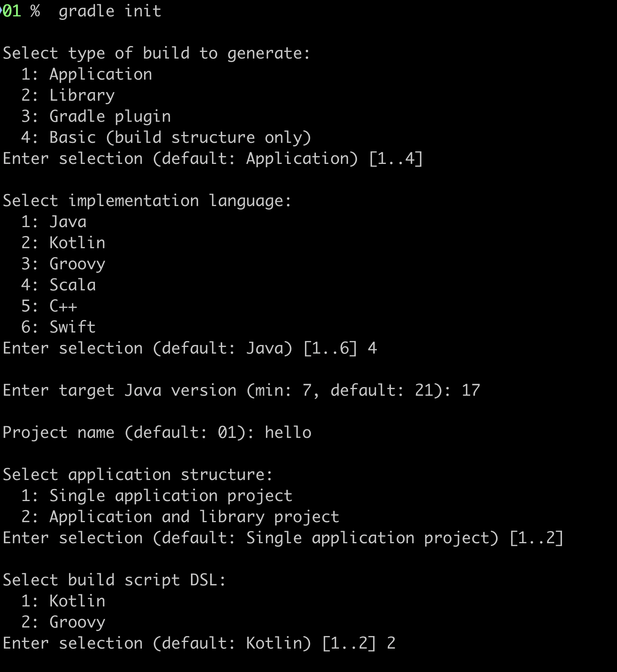Click the '1: Application' build type line
This screenshot has width=617, height=672.
86,75
